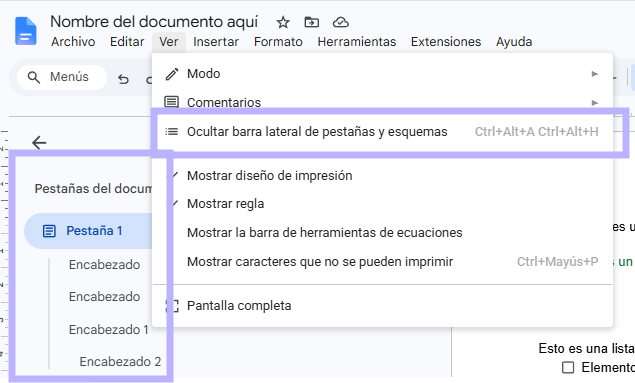
Task: Open the Extensiones menu
Action: coord(446,42)
